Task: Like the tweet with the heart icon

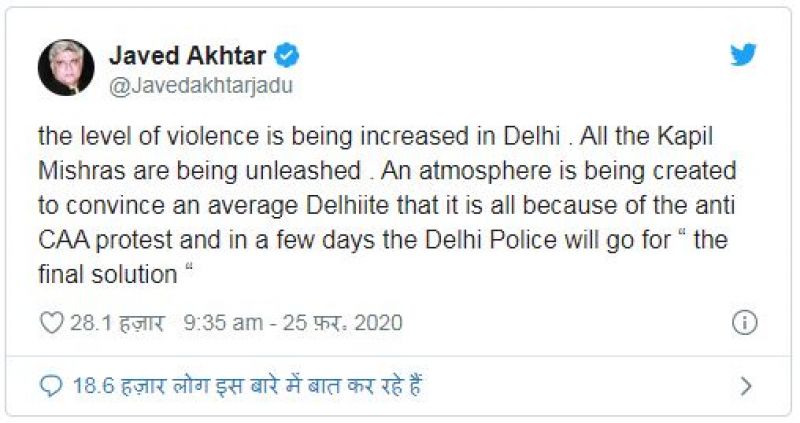Action: pos(50,322)
